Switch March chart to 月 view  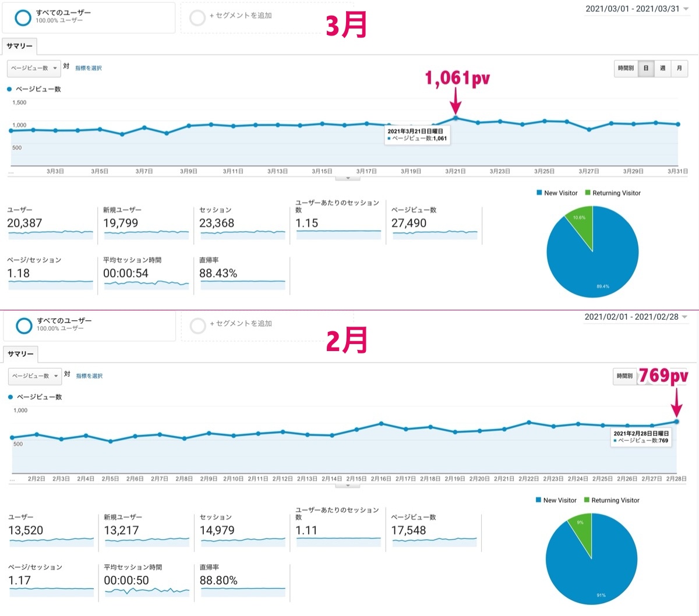click(679, 68)
